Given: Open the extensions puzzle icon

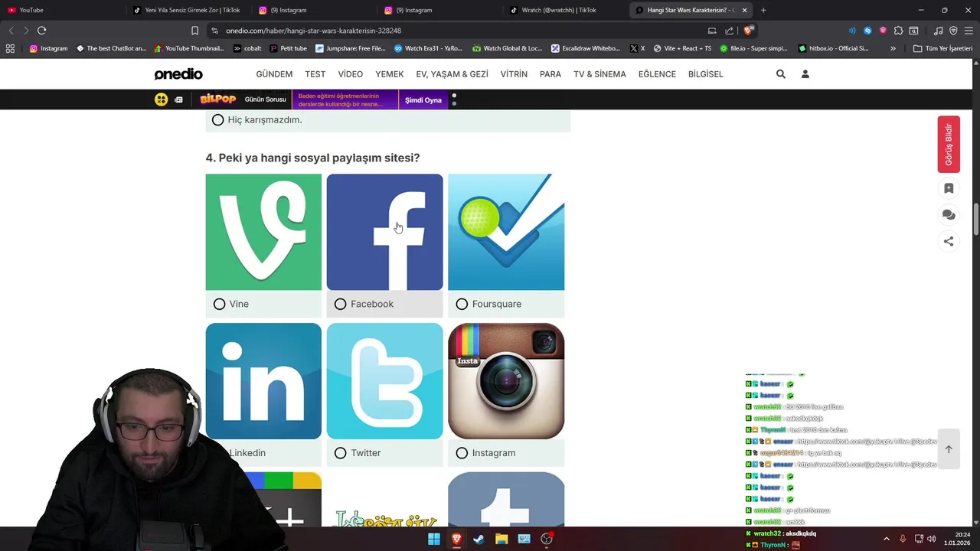Looking at the screenshot, I should [899, 31].
